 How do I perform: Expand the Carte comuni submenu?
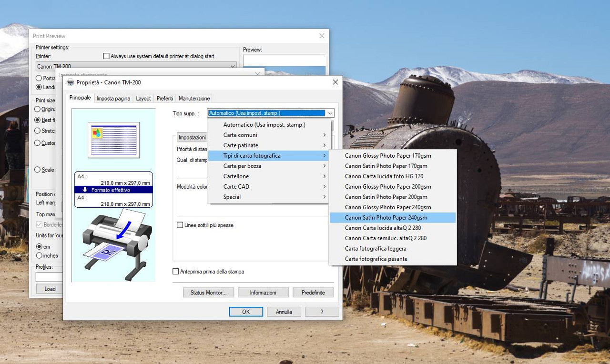click(x=270, y=135)
